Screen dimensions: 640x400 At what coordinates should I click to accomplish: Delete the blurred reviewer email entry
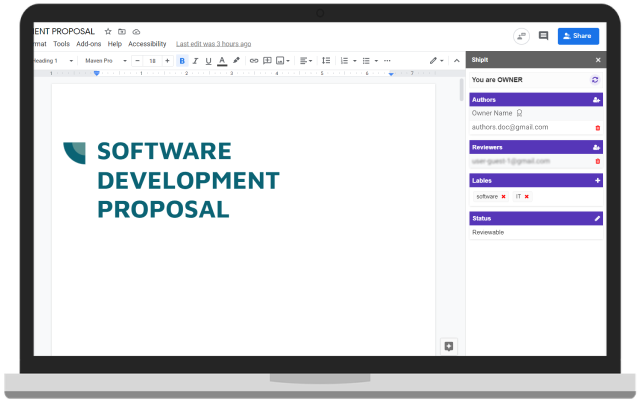[x=598, y=161]
